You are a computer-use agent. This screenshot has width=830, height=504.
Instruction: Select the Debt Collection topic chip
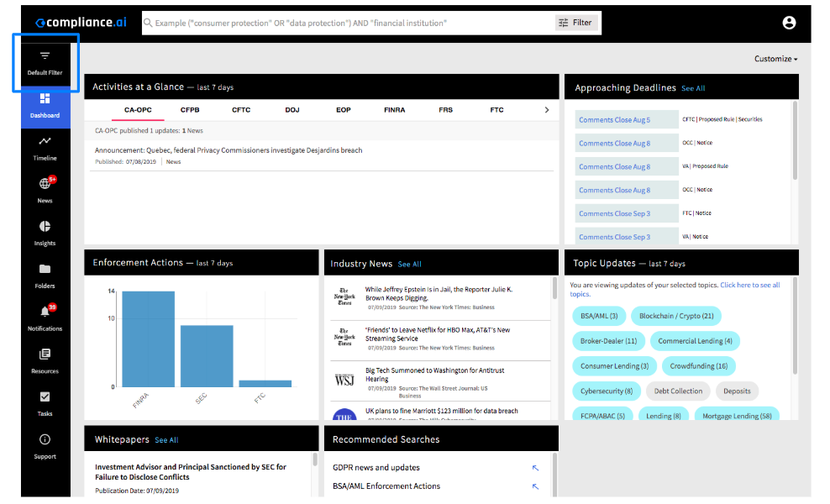pyautogui.click(x=678, y=391)
